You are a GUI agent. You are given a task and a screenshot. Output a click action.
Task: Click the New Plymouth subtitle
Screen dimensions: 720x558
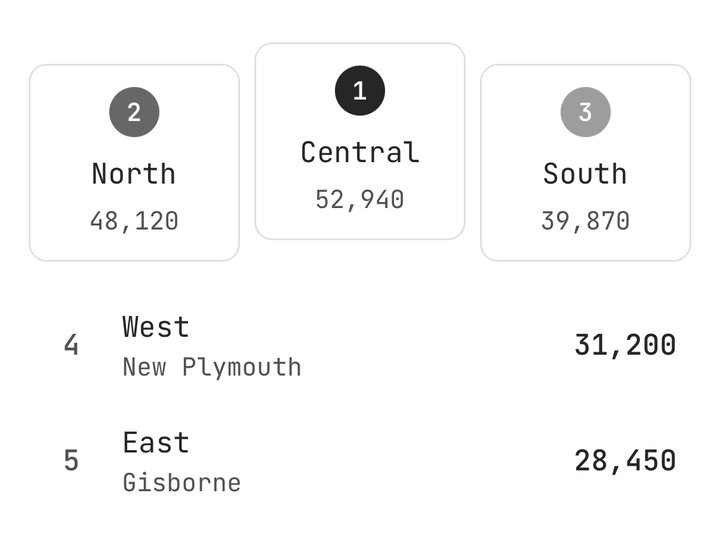tap(212, 367)
